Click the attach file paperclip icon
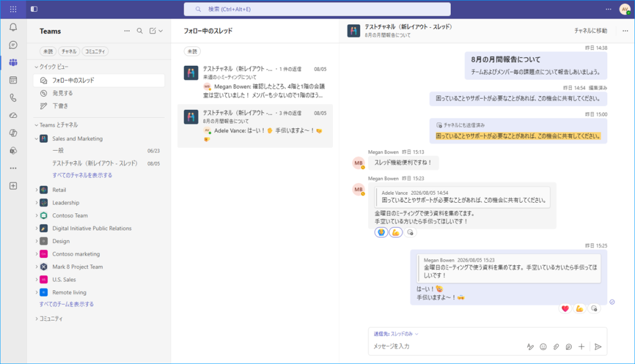 coord(556,347)
